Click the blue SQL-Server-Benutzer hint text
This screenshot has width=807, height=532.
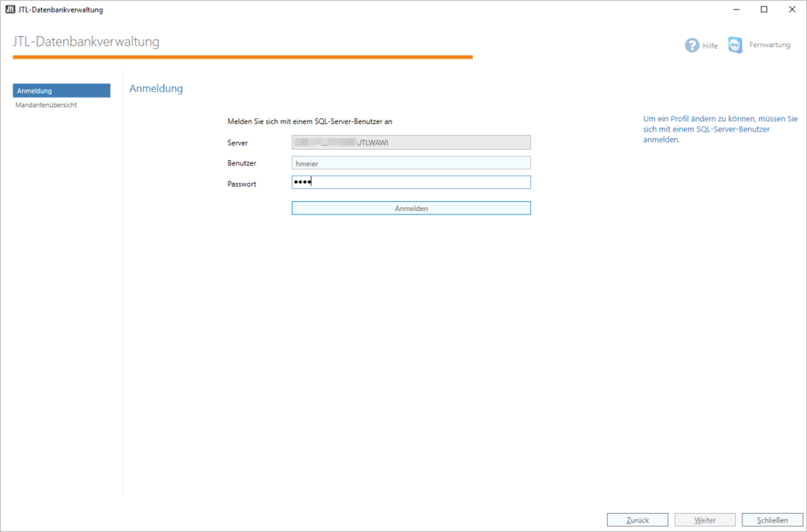[x=720, y=129]
